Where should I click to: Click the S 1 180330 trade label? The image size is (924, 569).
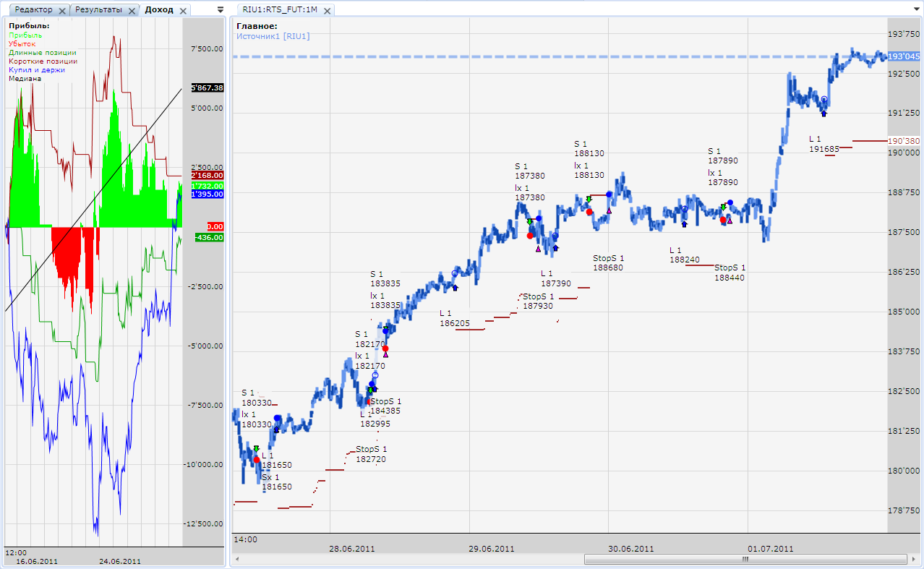coord(257,398)
